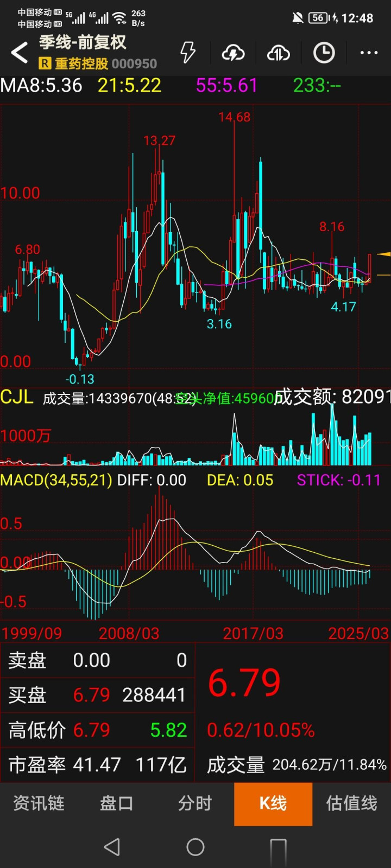Viewport: 391px width, 868px height.
Task: Tap the CJL volume indicator label
Action: tap(17, 397)
